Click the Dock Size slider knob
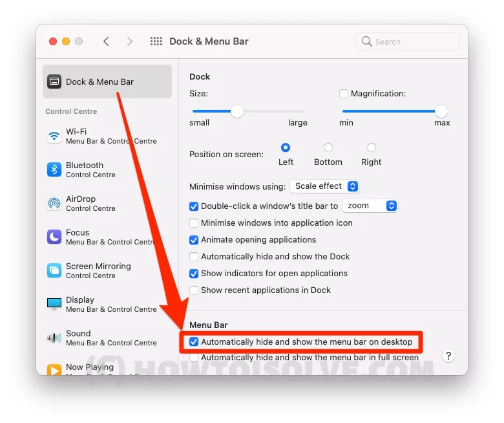The height and width of the screenshot is (423, 504). coord(237,111)
